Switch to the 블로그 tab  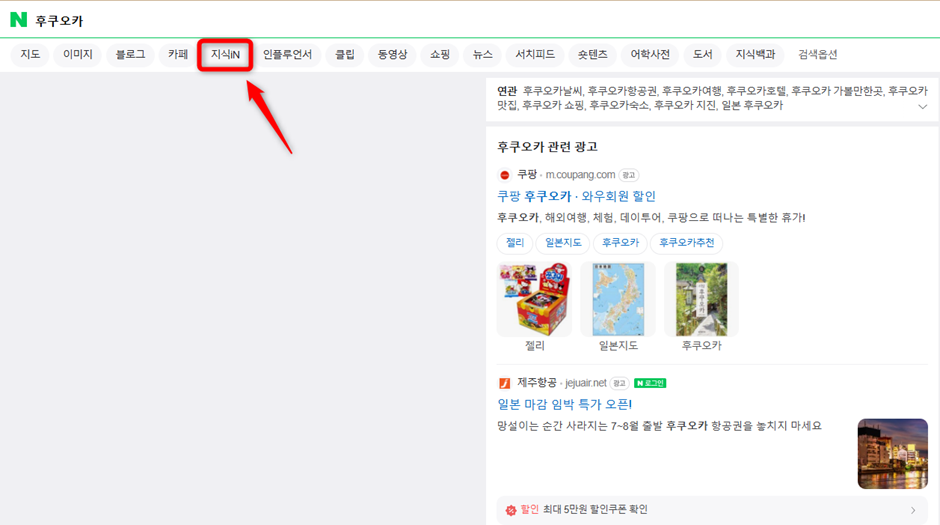point(130,54)
